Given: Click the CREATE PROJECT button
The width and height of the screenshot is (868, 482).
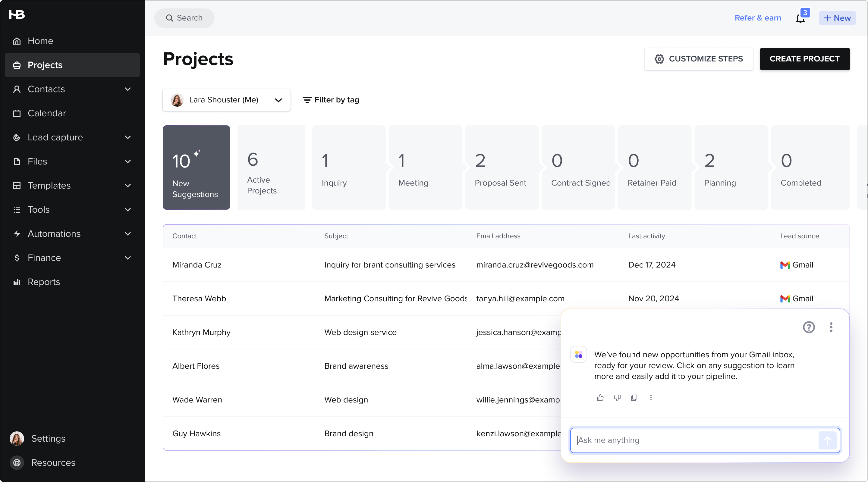Looking at the screenshot, I should [804, 59].
